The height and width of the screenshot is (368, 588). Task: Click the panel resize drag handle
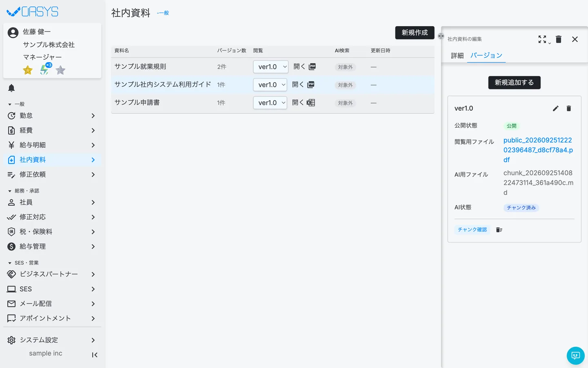(x=441, y=36)
